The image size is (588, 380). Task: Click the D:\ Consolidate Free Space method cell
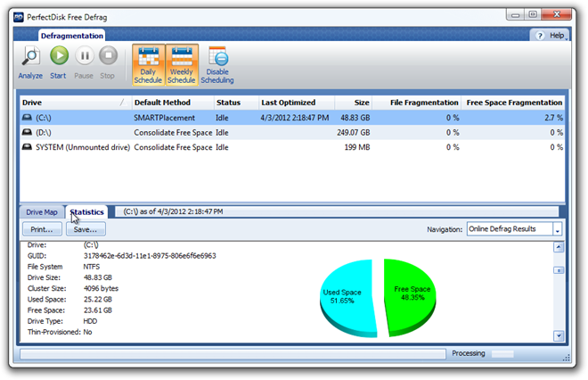[x=173, y=132]
